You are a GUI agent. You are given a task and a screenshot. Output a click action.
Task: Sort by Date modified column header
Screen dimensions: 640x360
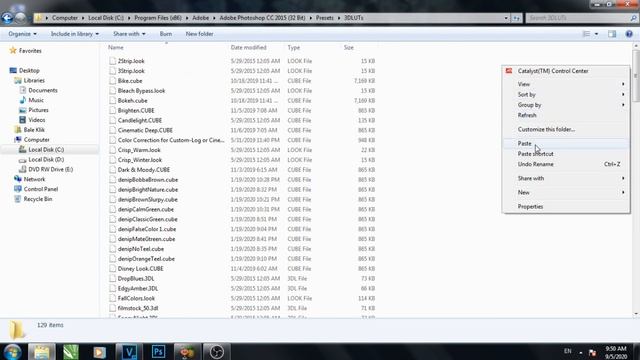coord(249,48)
